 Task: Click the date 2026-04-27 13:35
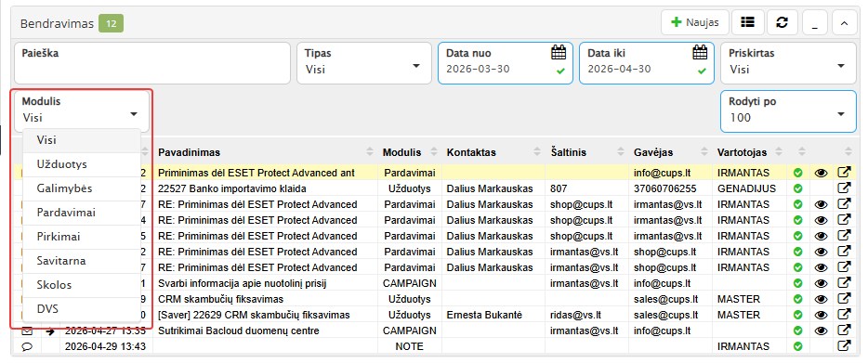click(x=105, y=331)
